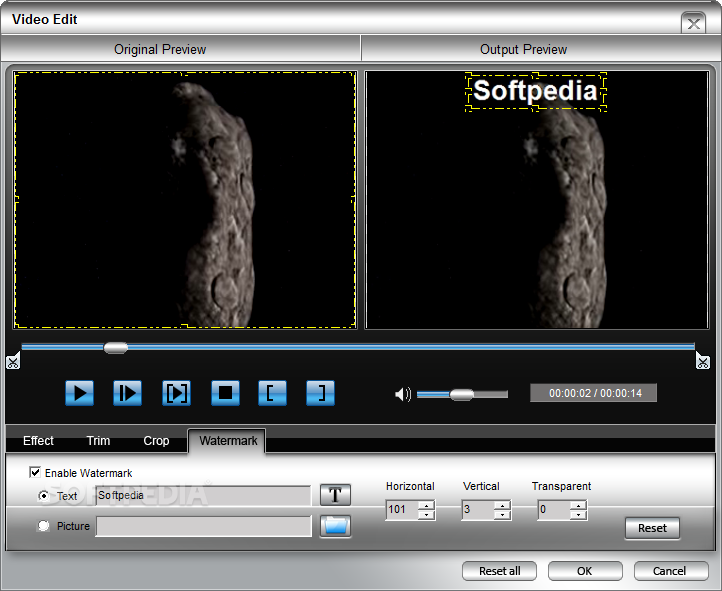722x591 pixels.
Task: Click the Reset all button
Action: [500, 571]
